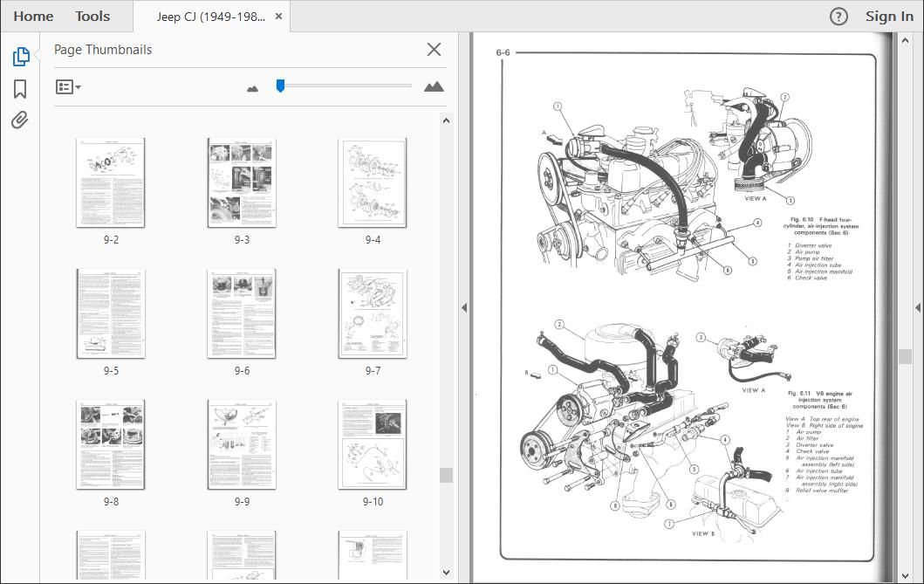
Task: Click the 9-2 page label
Action: pyautogui.click(x=111, y=240)
